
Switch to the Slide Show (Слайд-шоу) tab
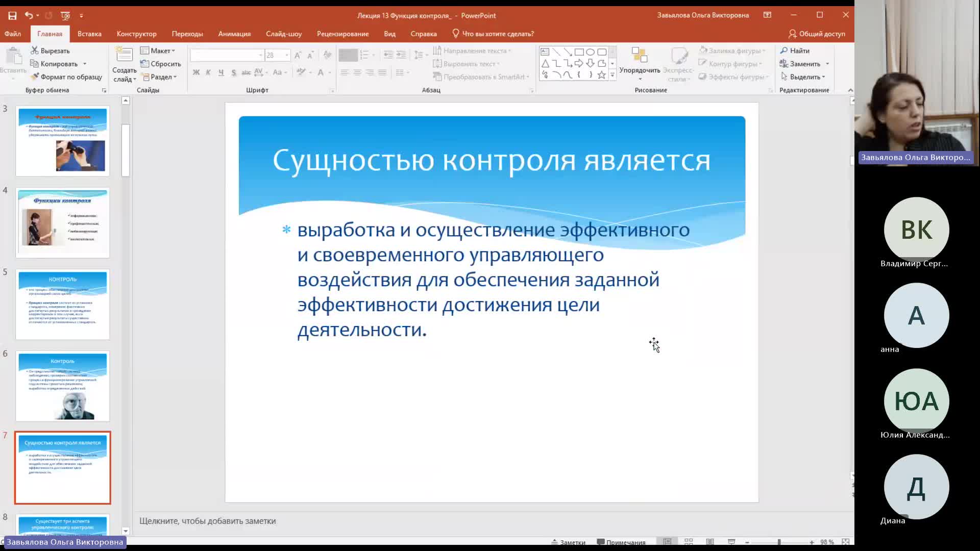(284, 34)
